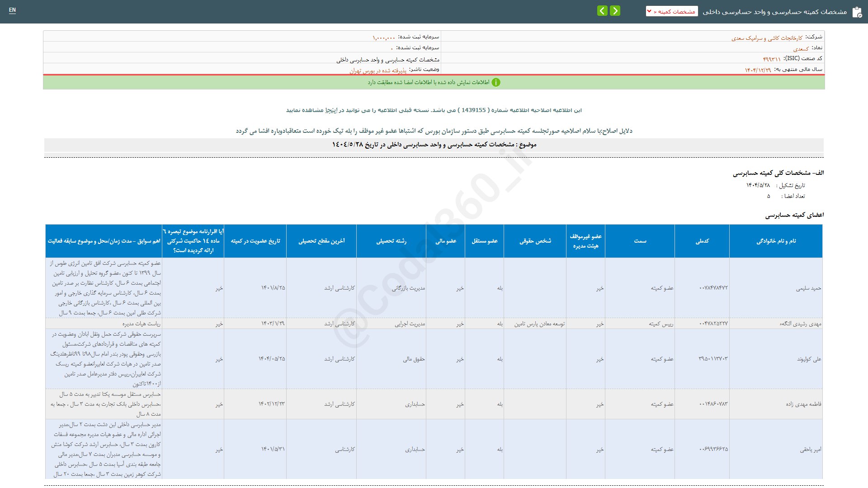Click the symbol کسعدی link

pyautogui.click(x=801, y=49)
